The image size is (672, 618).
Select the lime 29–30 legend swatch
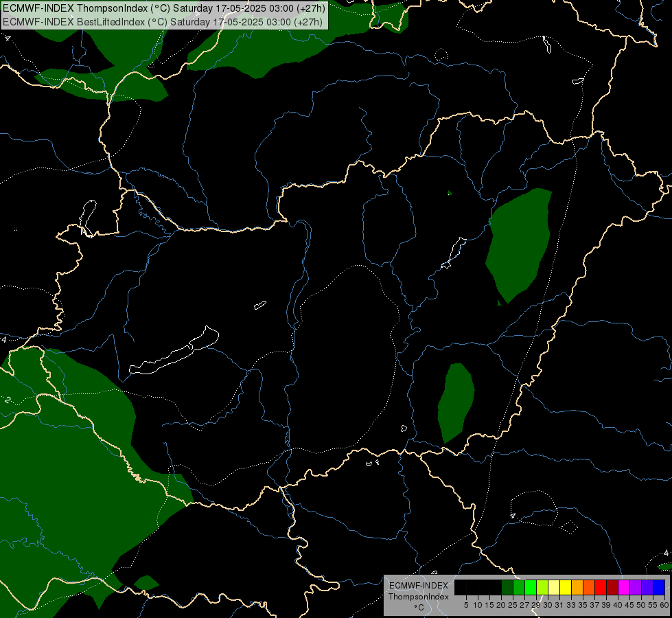click(542, 587)
